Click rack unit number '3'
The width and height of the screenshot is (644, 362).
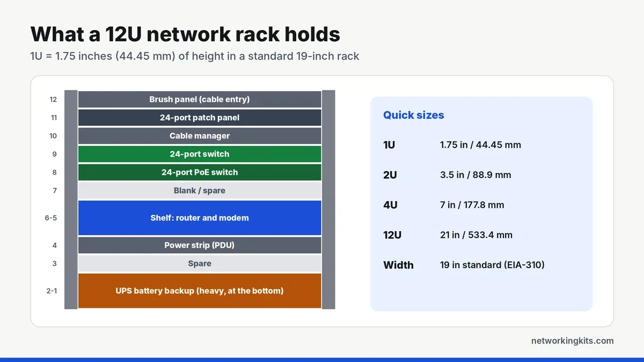click(x=55, y=263)
